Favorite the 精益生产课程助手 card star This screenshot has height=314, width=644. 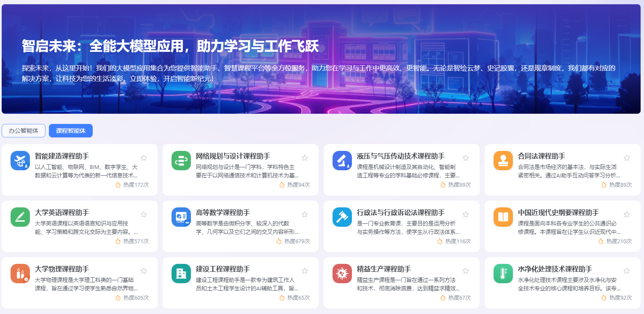pos(466,271)
